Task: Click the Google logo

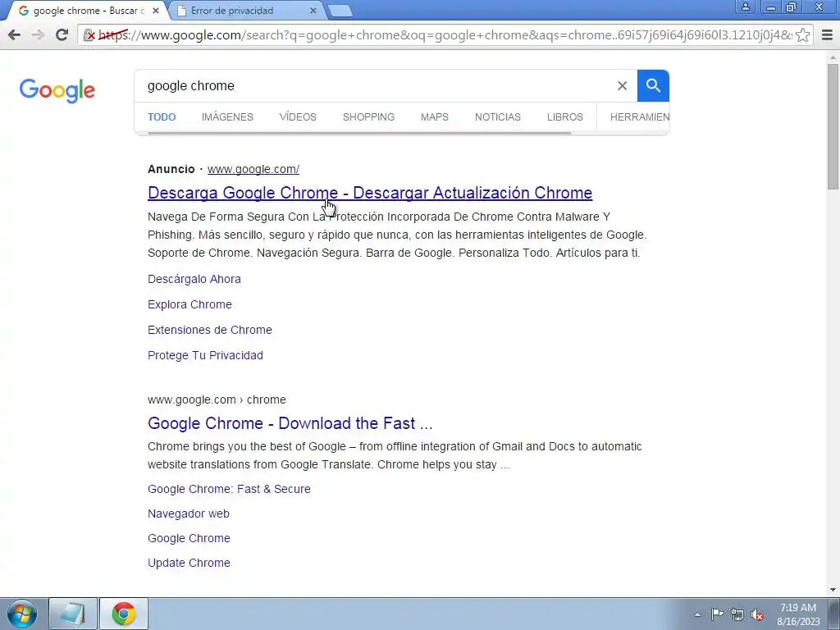Action: (x=57, y=90)
